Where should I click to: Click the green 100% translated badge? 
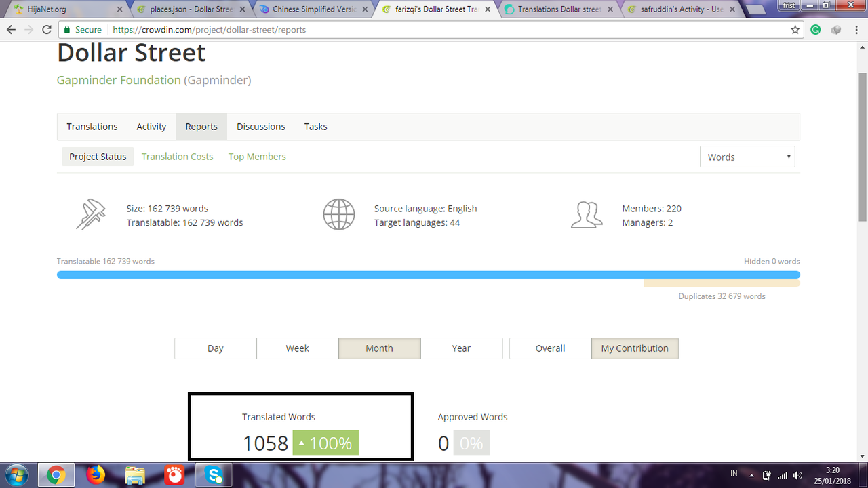325,443
